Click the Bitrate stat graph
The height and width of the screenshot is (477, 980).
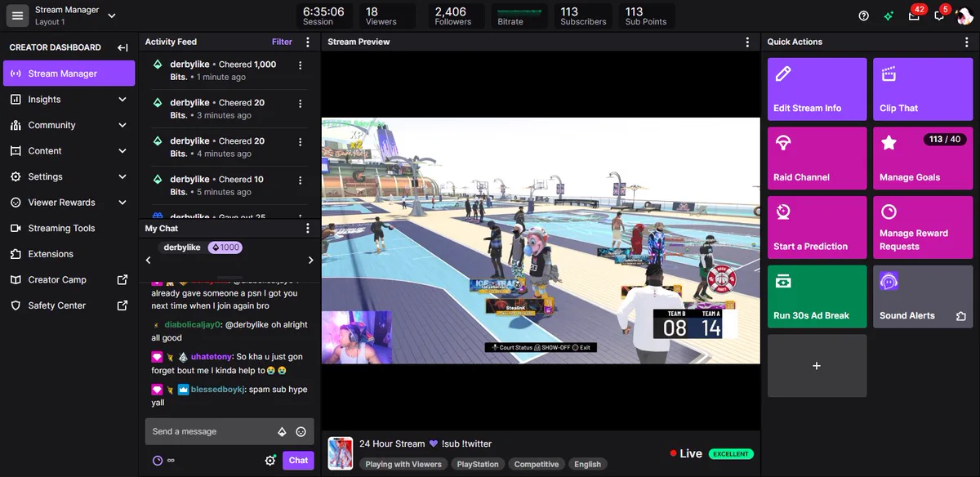(521, 16)
